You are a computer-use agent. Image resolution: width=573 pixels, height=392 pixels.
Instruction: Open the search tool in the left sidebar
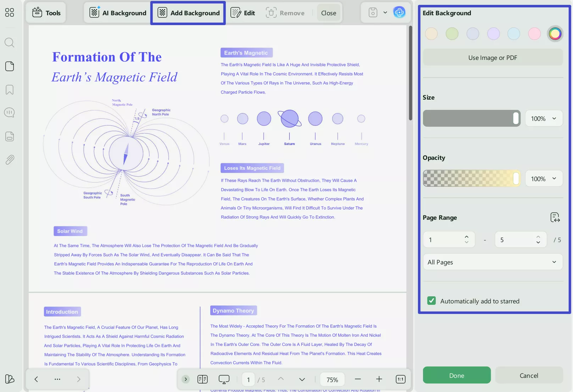coord(10,43)
